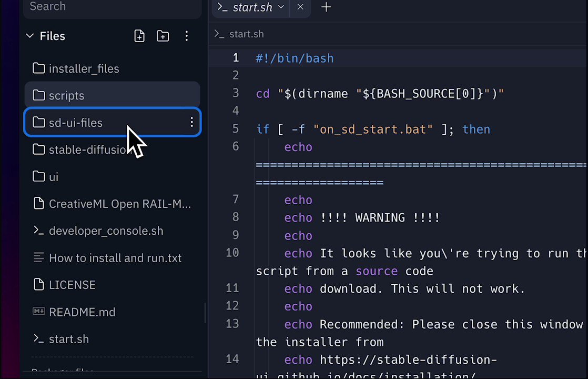Open the installer_files folder
Screen dimensions: 588x379
112,68
